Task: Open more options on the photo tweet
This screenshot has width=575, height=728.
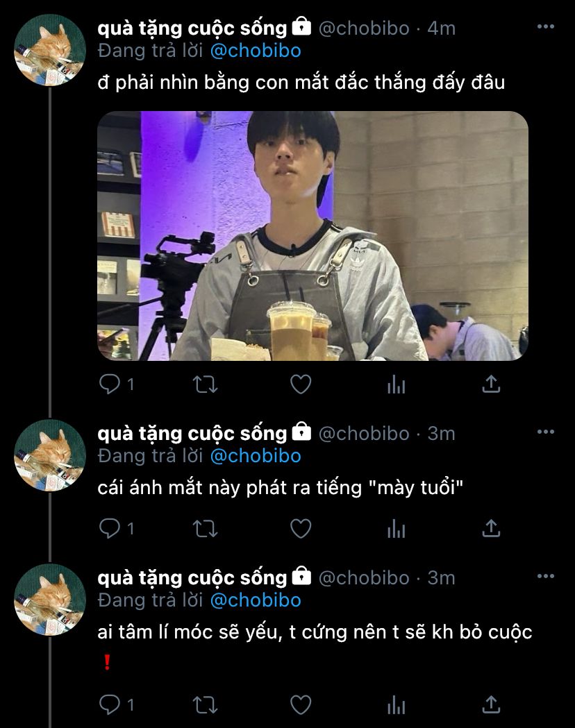Action: click(546, 27)
